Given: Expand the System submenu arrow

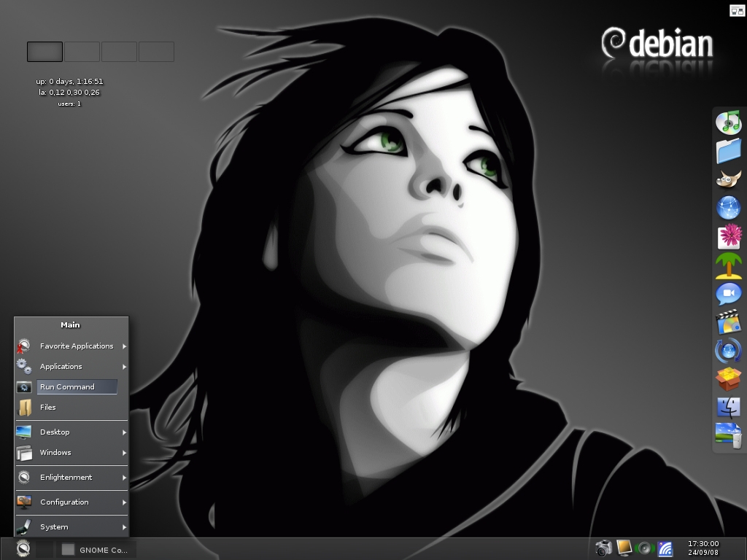Looking at the screenshot, I should pos(124,527).
